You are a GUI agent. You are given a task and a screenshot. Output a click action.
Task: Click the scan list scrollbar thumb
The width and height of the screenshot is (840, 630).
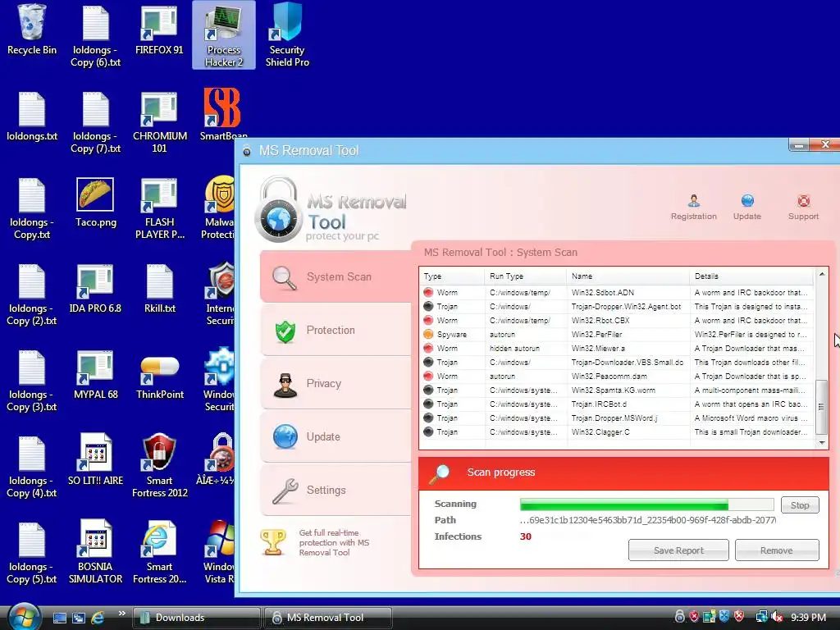coord(820,407)
